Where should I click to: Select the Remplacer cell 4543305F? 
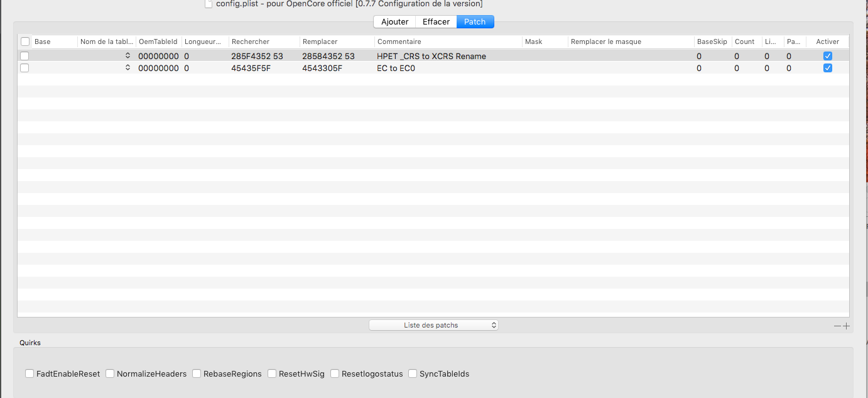(x=322, y=68)
